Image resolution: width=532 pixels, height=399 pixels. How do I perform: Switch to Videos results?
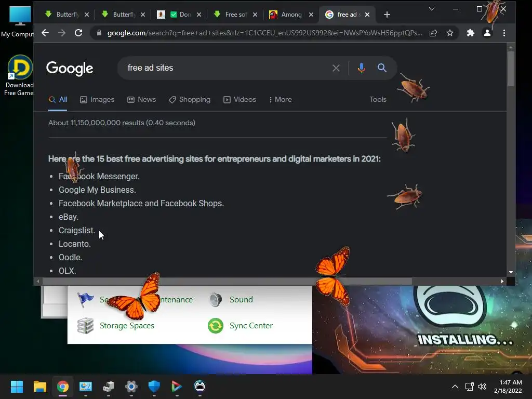(240, 99)
